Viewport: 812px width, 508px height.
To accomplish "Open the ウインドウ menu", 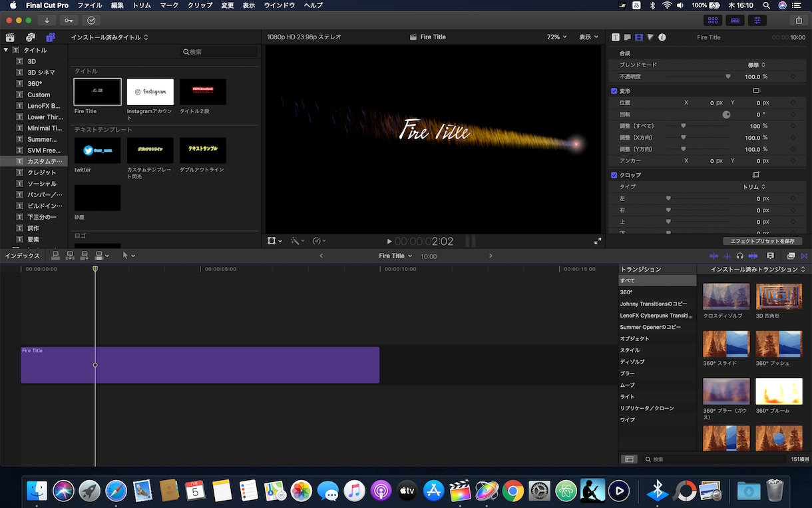I will (280, 5).
